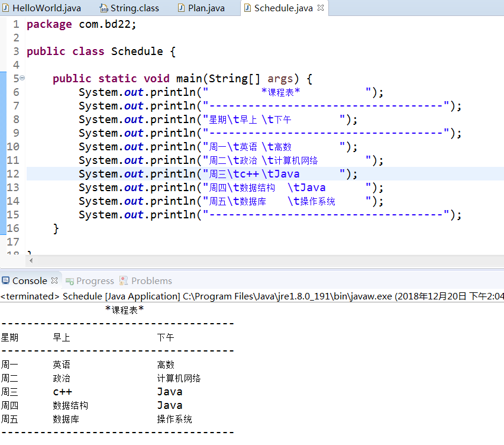Click the Console view icon

tap(5, 280)
